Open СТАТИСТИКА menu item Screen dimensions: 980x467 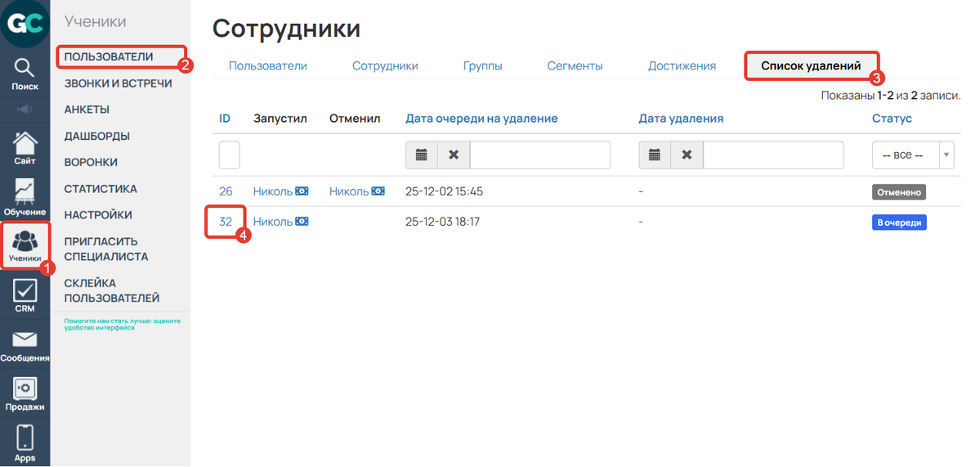point(101,189)
